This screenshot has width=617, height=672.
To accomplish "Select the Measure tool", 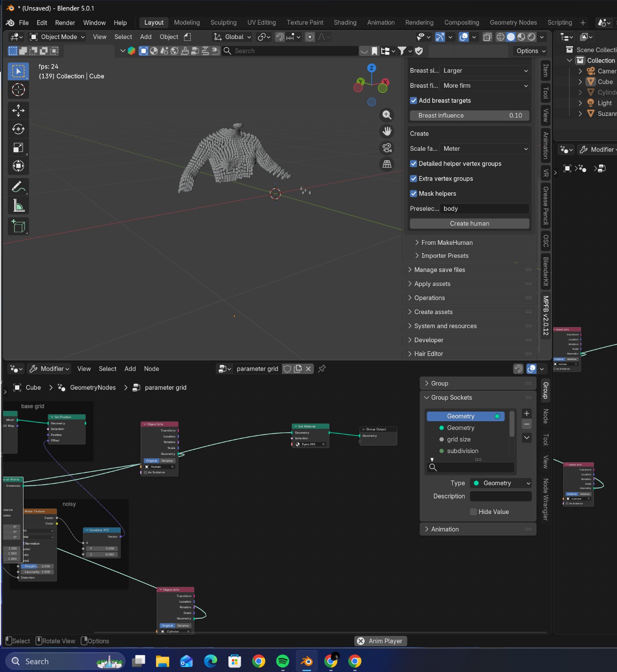I will tap(18, 206).
